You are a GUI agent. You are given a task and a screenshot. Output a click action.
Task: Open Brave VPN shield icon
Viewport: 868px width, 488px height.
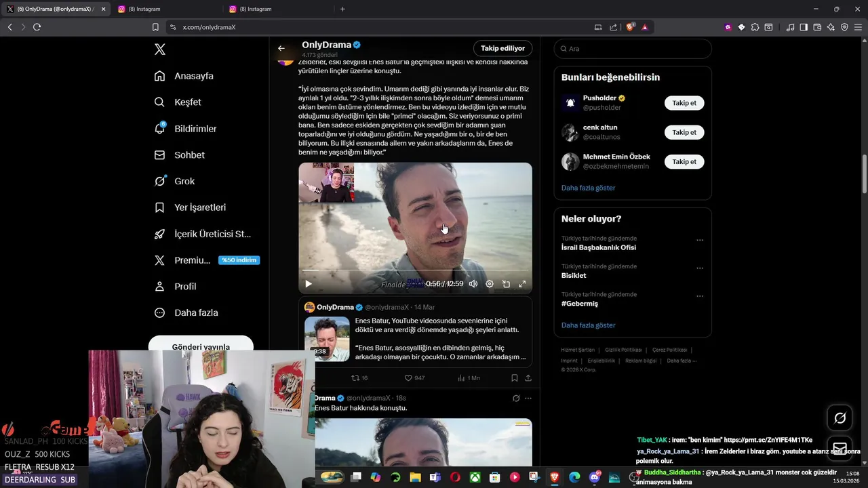[x=844, y=27]
